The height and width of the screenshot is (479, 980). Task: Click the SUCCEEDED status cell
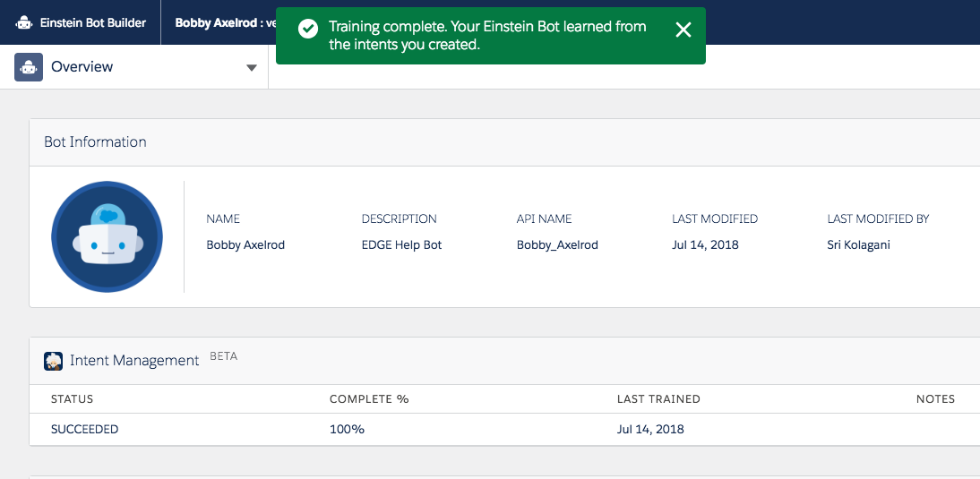(84, 430)
